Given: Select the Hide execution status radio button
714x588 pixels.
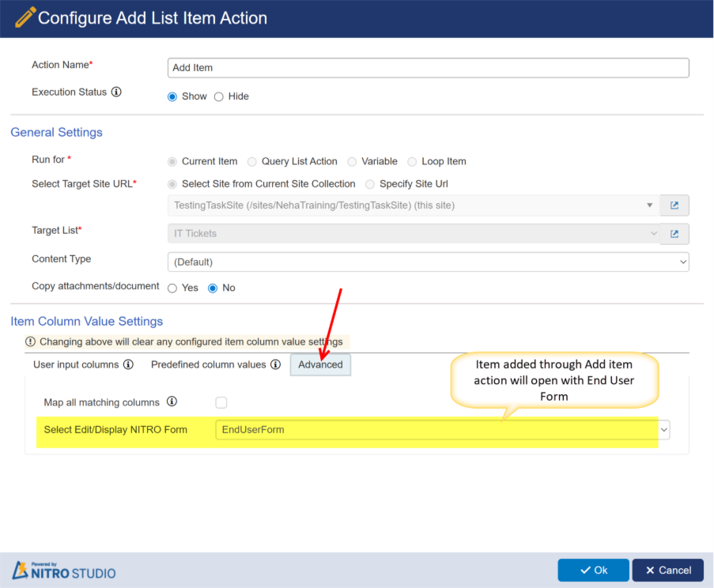Looking at the screenshot, I should click(x=219, y=96).
